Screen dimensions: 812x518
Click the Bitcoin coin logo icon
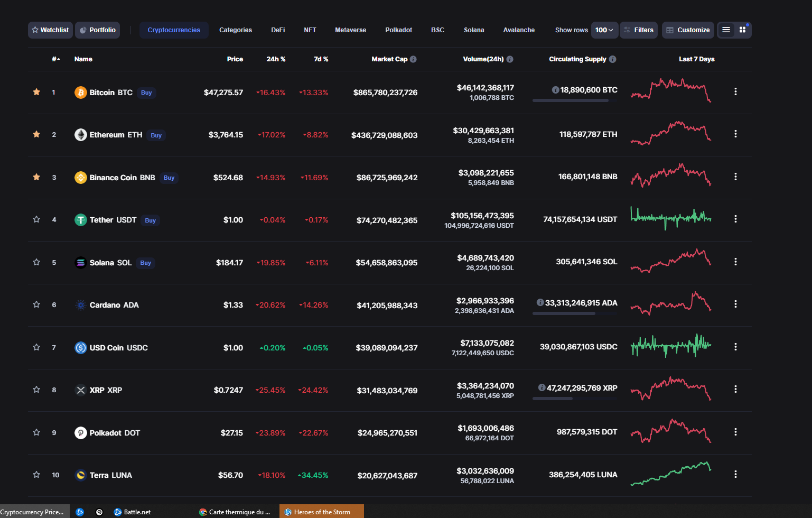pos(81,92)
